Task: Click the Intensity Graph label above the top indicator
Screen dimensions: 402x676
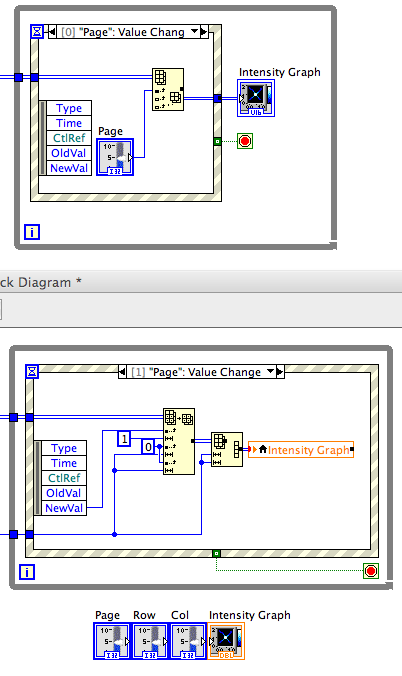Action: tap(280, 72)
